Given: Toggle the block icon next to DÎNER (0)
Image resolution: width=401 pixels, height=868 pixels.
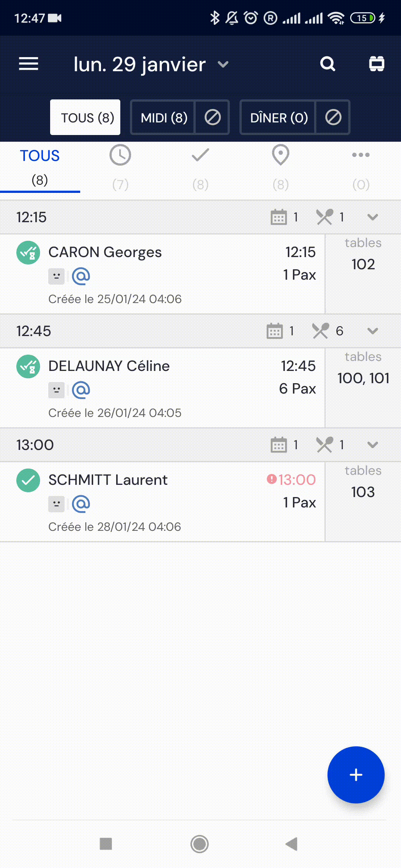Looking at the screenshot, I should pyautogui.click(x=333, y=117).
